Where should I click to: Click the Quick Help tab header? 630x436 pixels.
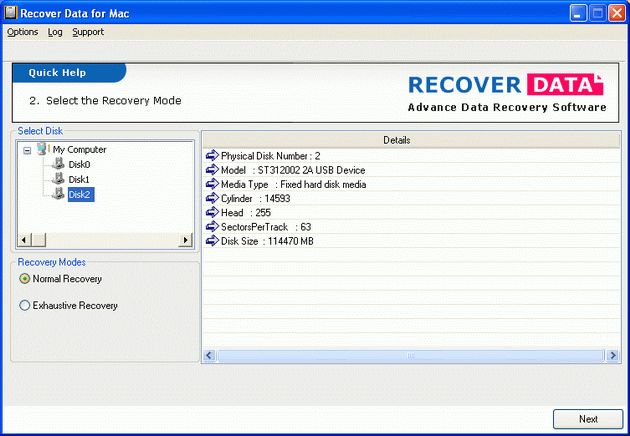(x=69, y=73)
